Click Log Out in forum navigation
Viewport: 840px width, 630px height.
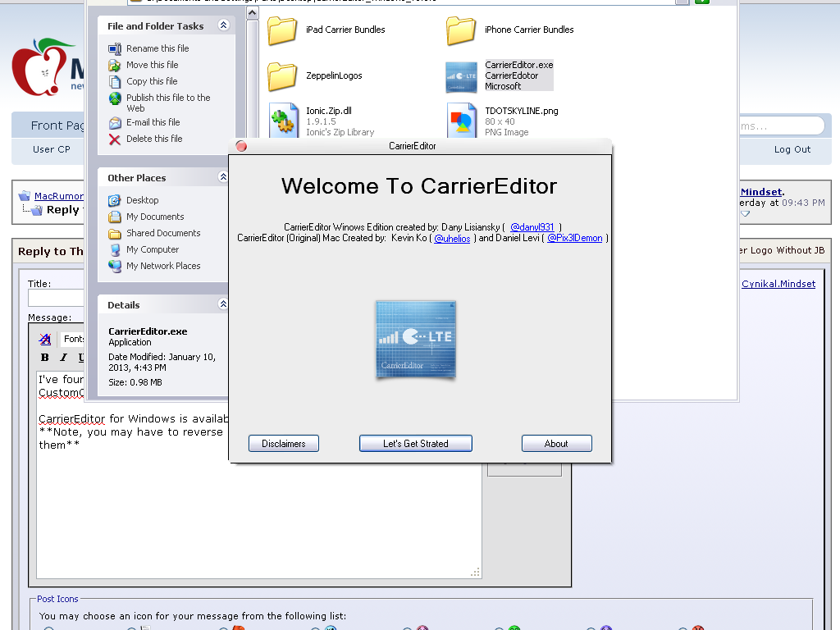coord(792,149)
